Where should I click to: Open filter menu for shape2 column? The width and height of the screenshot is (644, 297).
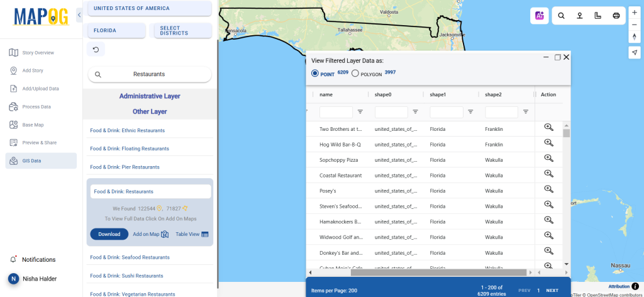(x=525, y=112)
